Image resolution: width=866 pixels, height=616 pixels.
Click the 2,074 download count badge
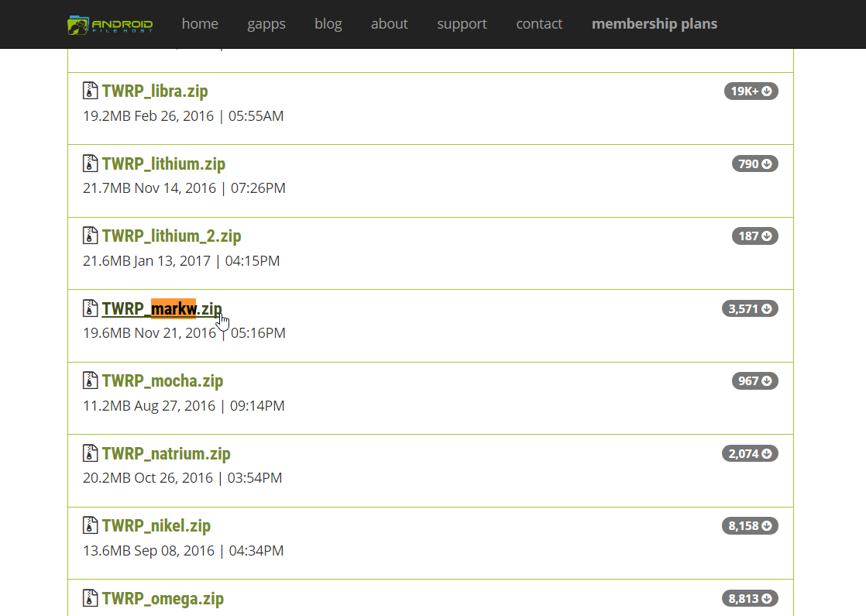point(750,453)
